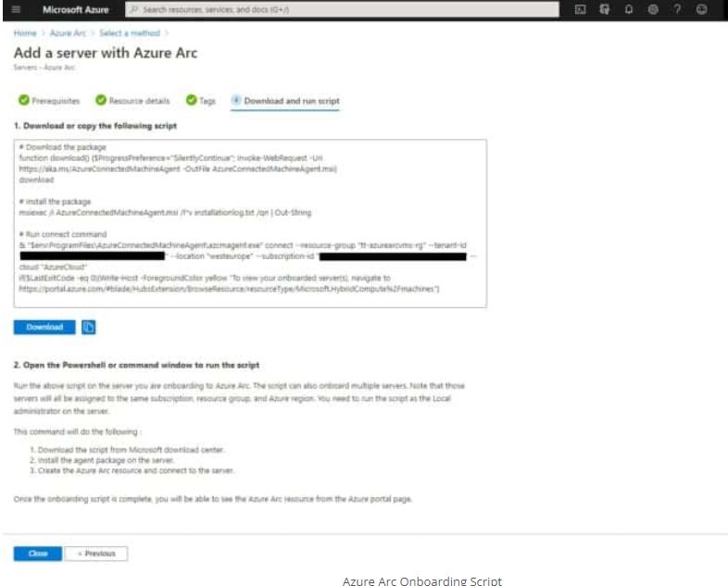Go to Home breadcrumb
The height and width of the screenshot is (586, 728).
pos(23,32)
